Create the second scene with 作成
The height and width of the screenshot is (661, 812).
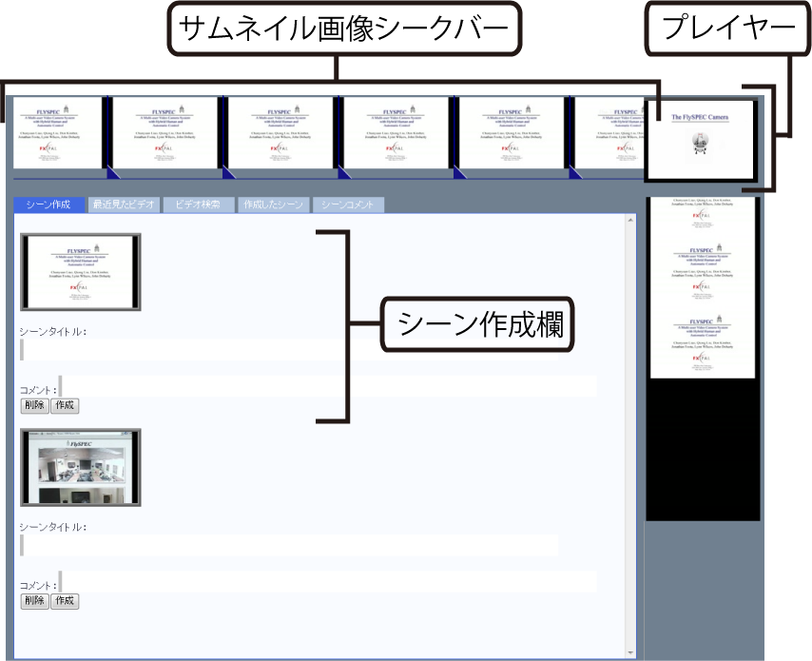tap(65, 601)
